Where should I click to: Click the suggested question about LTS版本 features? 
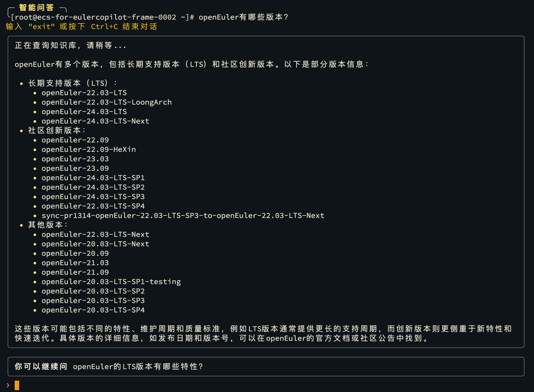pyautogui.click(x=138, y=366)
